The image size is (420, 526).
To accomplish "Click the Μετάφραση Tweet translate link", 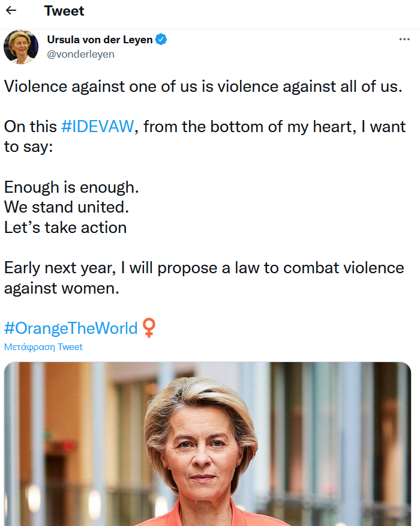I will [43, 347].
